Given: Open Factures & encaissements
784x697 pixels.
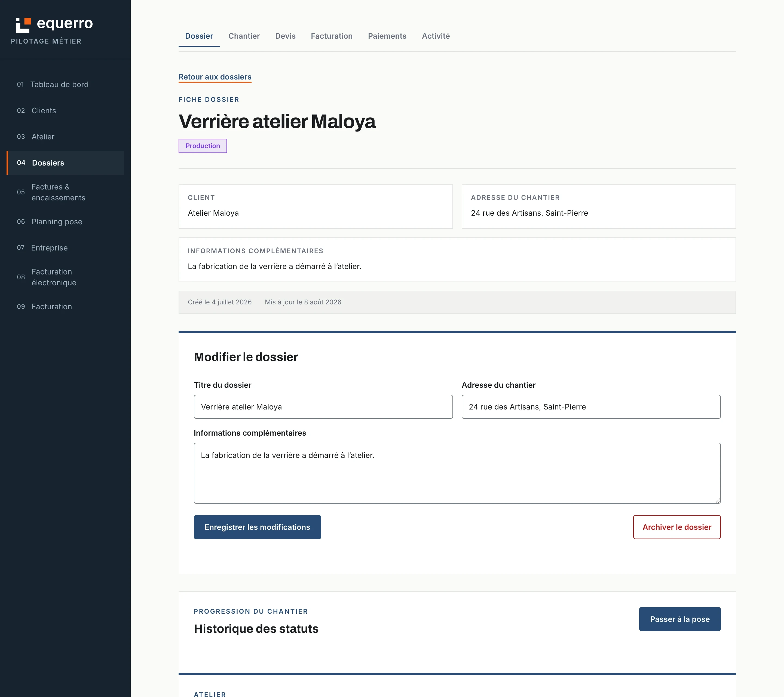Looking at the screenshot, I should 65,192.
